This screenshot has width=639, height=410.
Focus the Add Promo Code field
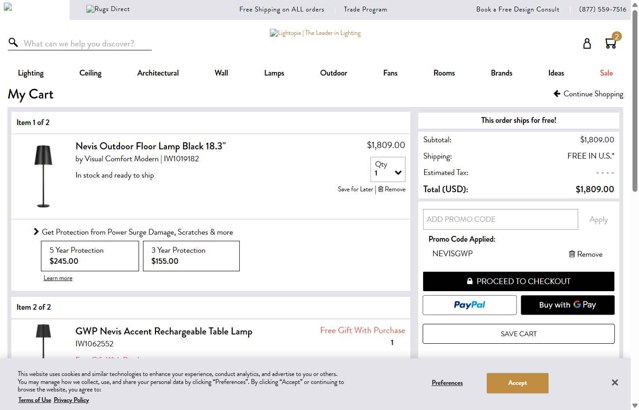500,219
